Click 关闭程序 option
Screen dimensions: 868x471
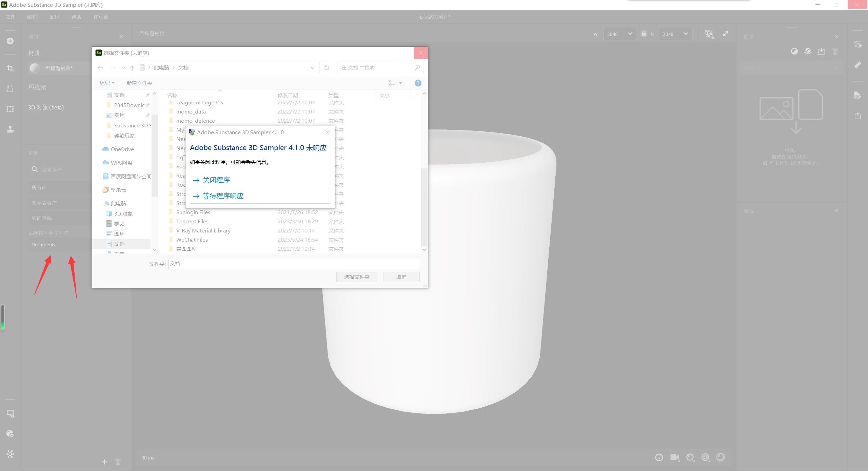pyautogui.click(x=216, y=180)
